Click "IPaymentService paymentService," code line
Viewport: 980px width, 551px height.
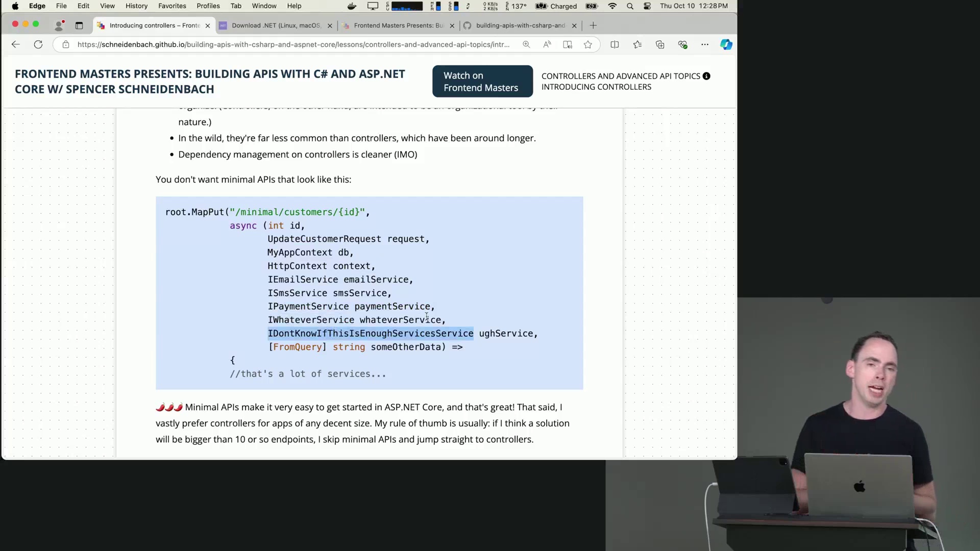[351, 307]
